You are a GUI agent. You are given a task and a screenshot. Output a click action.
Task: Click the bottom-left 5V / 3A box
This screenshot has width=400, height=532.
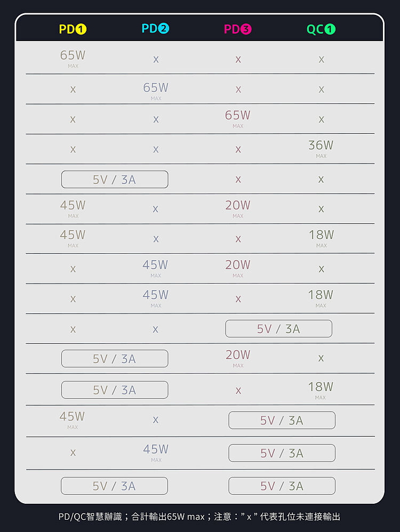(x=114, y=486)
